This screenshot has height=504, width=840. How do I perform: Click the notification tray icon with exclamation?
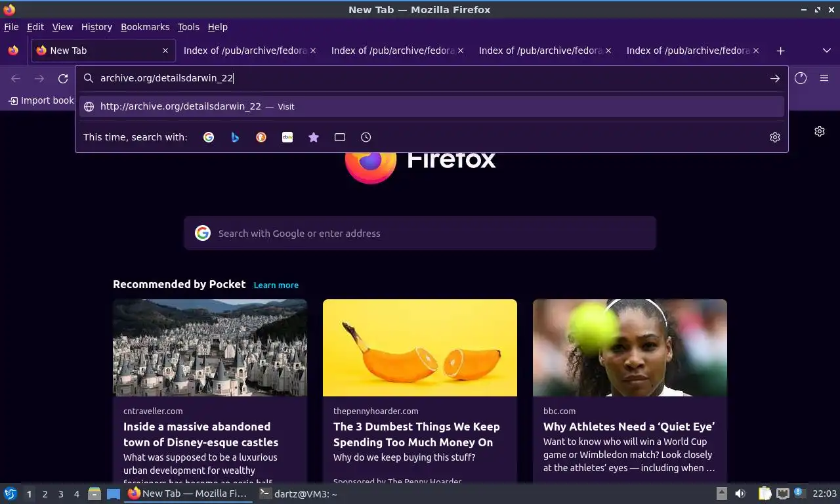799,493
